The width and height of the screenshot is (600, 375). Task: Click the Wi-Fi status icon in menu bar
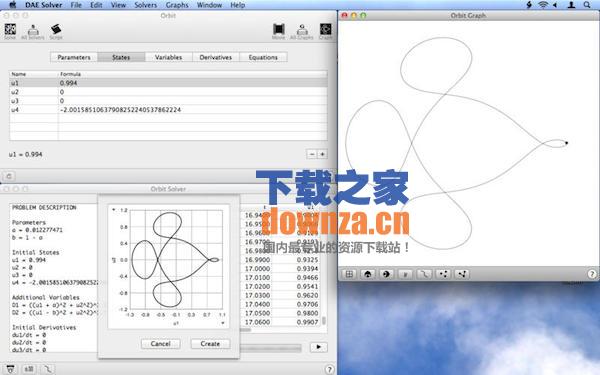tap(543, 5)
